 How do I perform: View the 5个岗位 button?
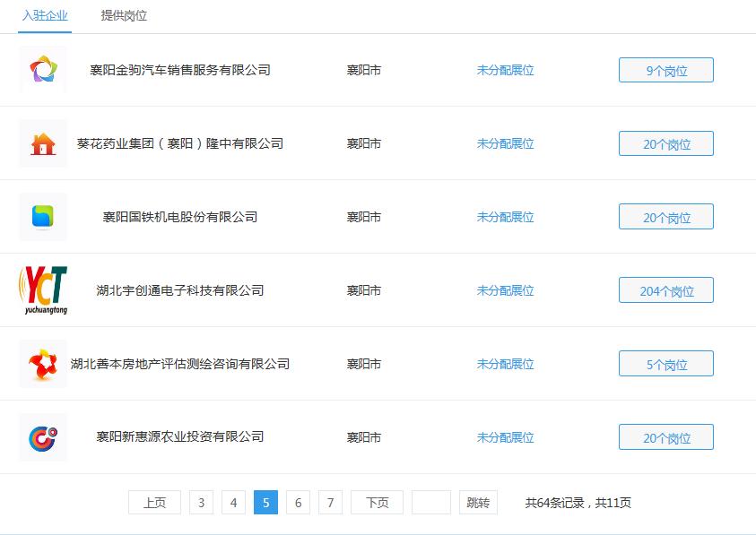pyautogui.click(x=665, y=364)
